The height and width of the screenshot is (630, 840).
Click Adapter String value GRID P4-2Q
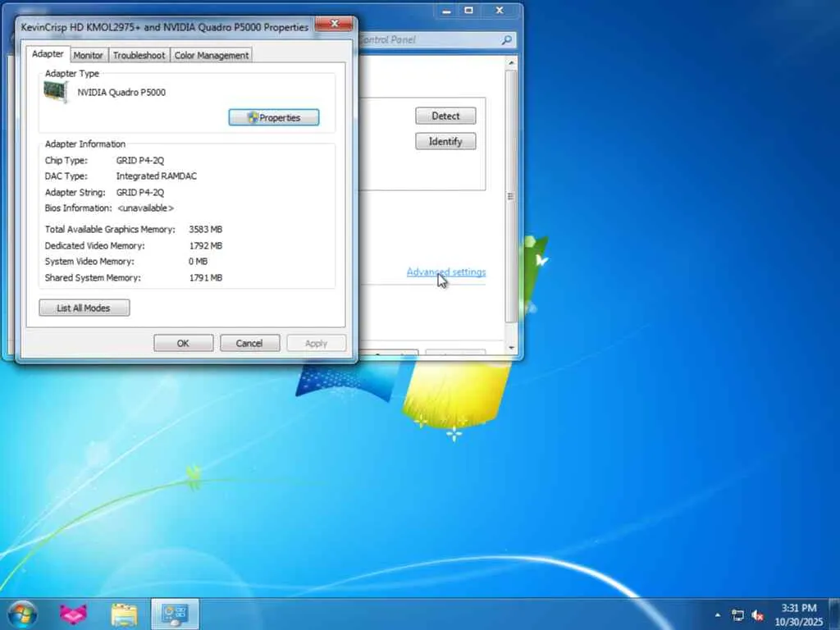139,192
